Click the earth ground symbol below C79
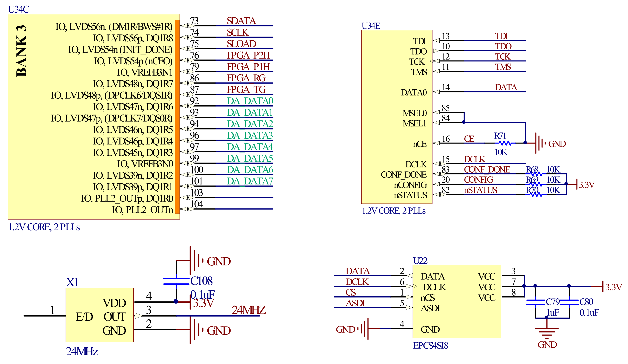Image resolution: width=628 pixels, height=364 pixels. 547,333
